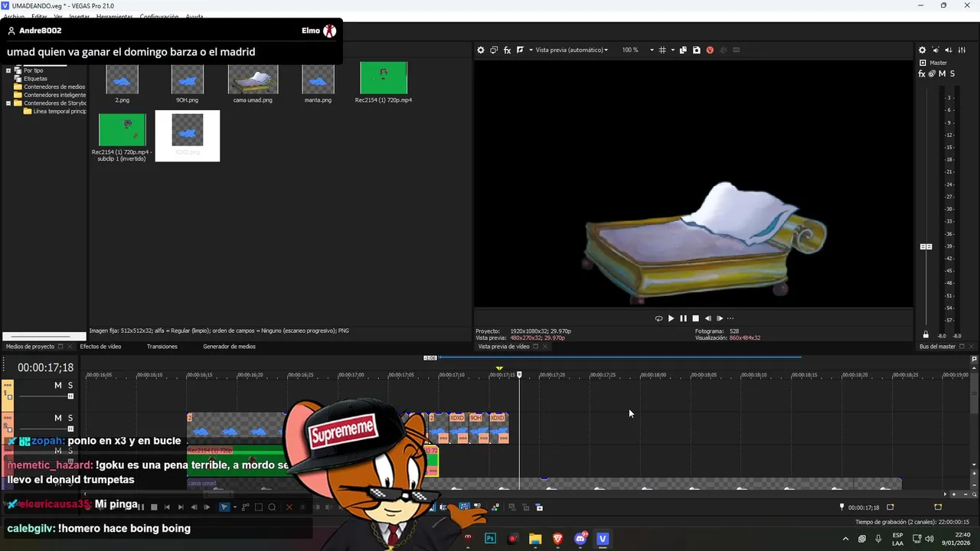Toggle the preview overlay grid icon
980x551 pixels.
[x=662, y=50]
